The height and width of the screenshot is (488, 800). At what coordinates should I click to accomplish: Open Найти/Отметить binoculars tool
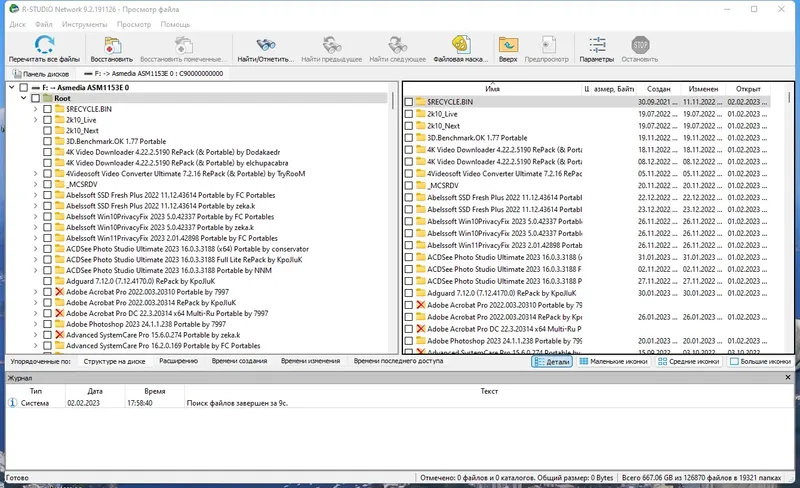pyautogui.click(x=266, y=45)
